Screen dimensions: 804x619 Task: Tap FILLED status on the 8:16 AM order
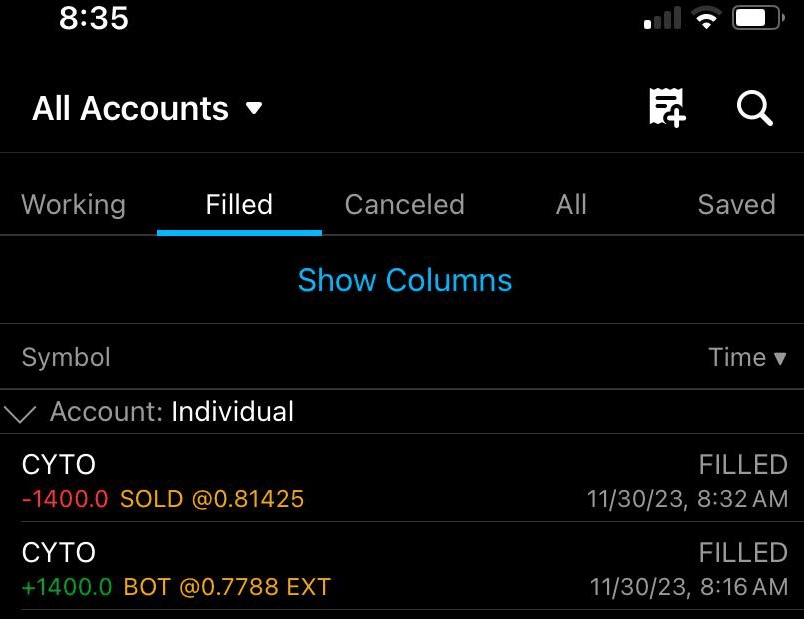tap(743, 552)
